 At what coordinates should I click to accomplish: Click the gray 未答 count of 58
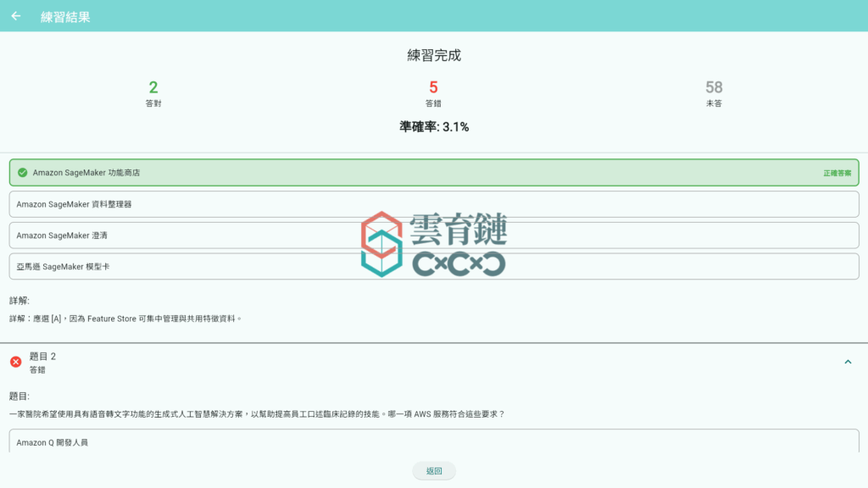(x=714, y=87)
